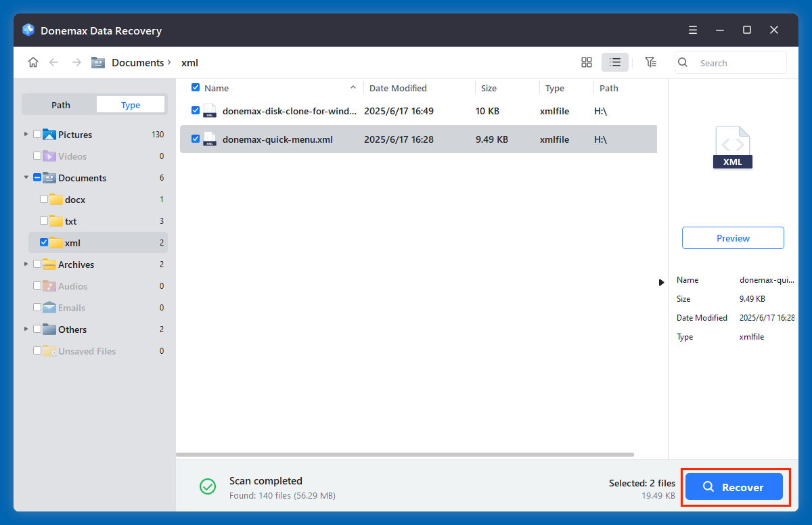Expand the Others category

[x=25, y=329]
